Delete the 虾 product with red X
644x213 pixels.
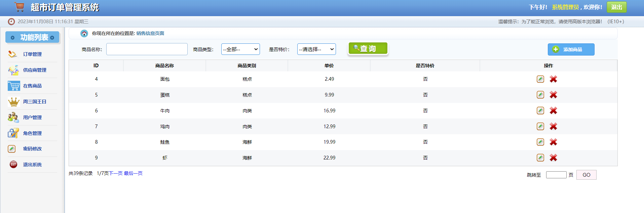pos(553,158)
